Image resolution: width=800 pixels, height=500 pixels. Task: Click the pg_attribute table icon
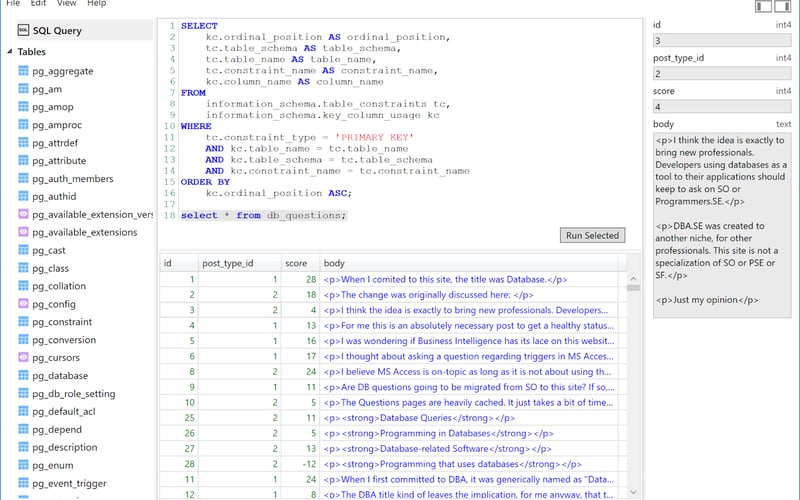[23, 160]
